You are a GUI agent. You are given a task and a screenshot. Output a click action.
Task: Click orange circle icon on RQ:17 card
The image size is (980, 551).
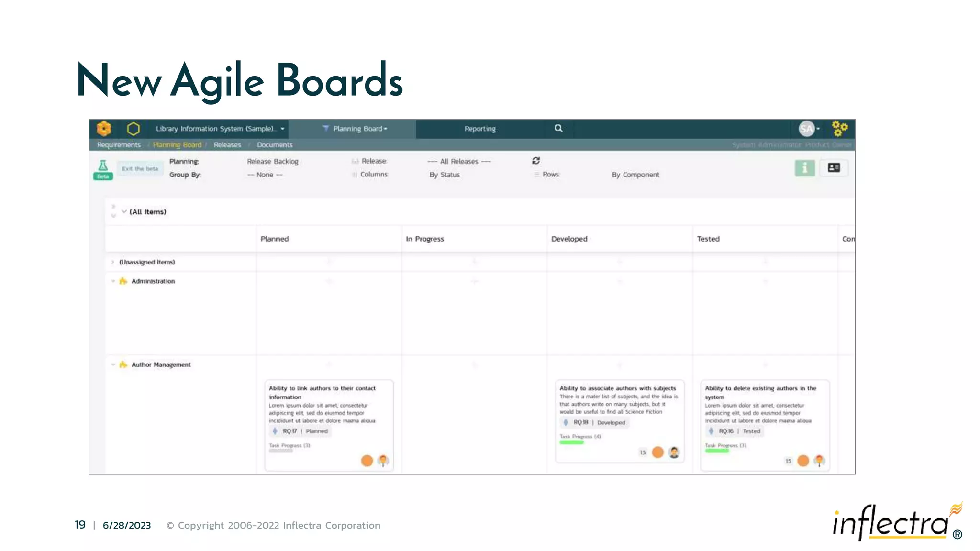click(x=367, y=461)
